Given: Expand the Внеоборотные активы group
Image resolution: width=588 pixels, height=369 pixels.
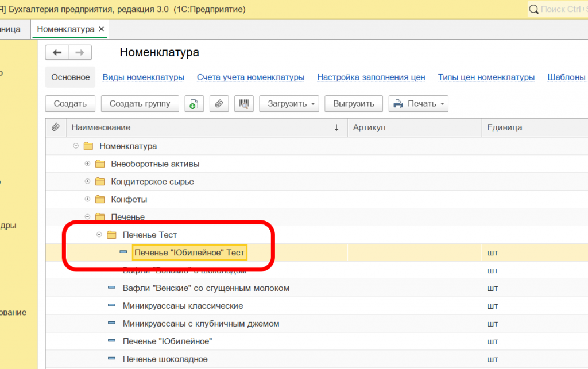Looking at the screenshot, I should click(87, 164).
